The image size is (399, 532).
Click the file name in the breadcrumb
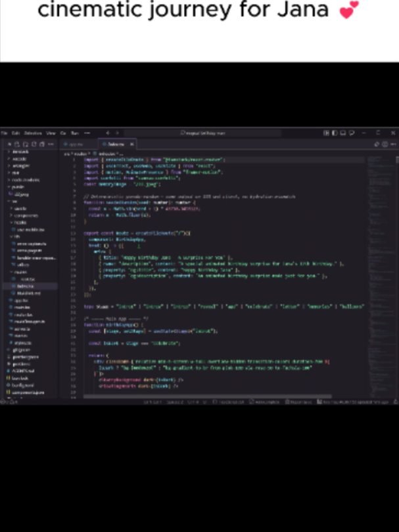coord(108,154)
